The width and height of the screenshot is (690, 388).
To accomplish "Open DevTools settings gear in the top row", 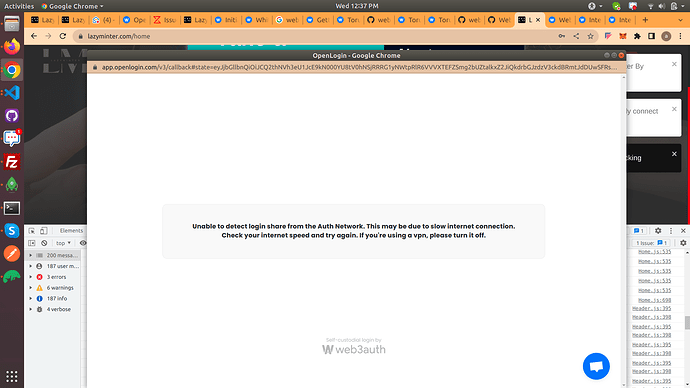I will pyautogui.click(x=658, y=231).
